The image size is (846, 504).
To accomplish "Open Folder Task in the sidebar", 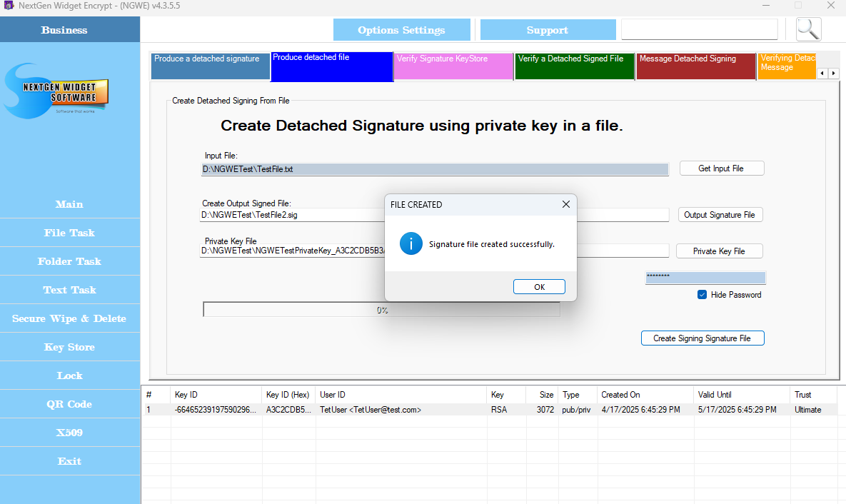I will click(x=69, y=261).
